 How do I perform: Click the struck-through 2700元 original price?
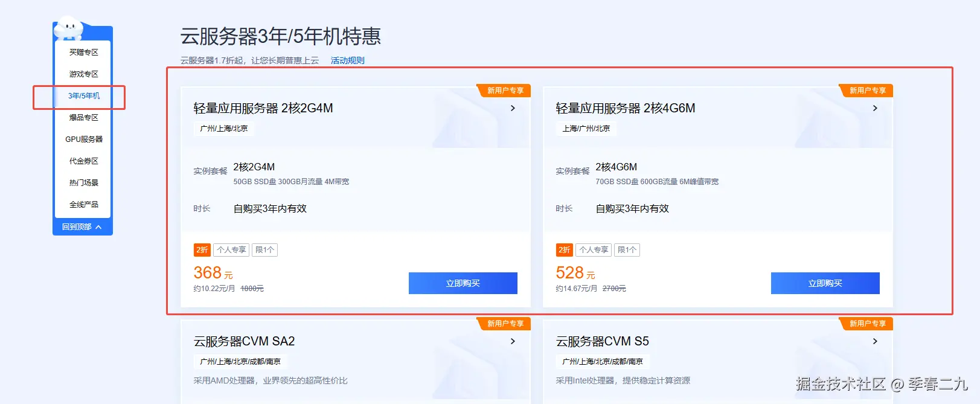[x=614, y=289]
